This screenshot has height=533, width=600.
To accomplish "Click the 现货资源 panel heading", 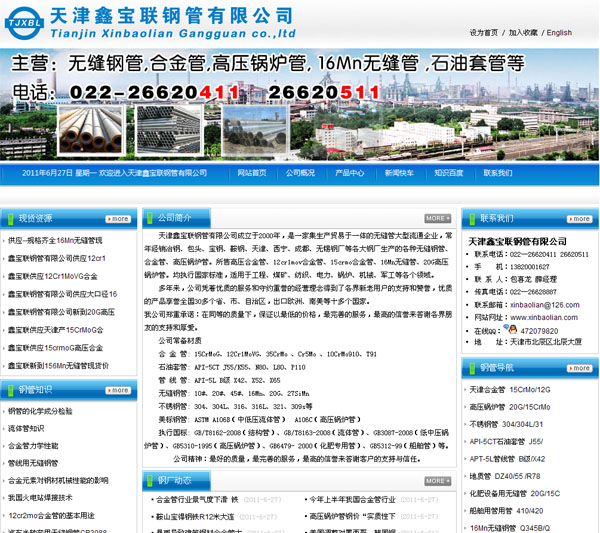I will 36,218.
